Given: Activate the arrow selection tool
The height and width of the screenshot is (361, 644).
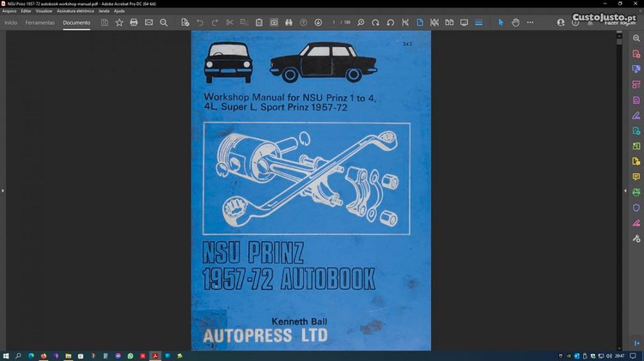Looking at the screenshot, I should (x=501, y=22).
